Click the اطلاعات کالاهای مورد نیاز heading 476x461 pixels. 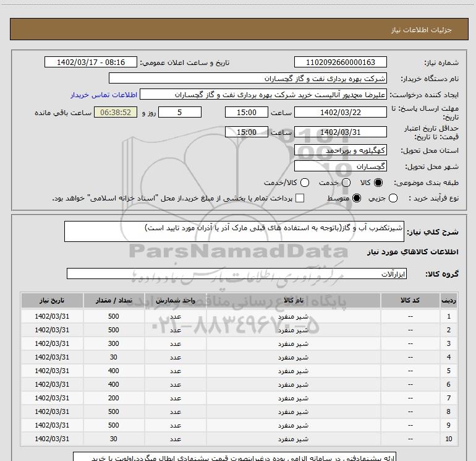pyautogui.click(x=412, y=252)
